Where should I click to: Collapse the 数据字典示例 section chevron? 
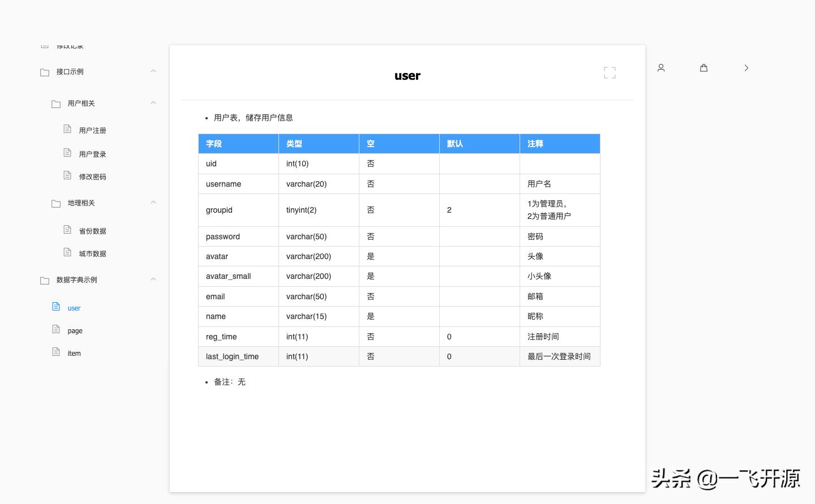[153, 279]
